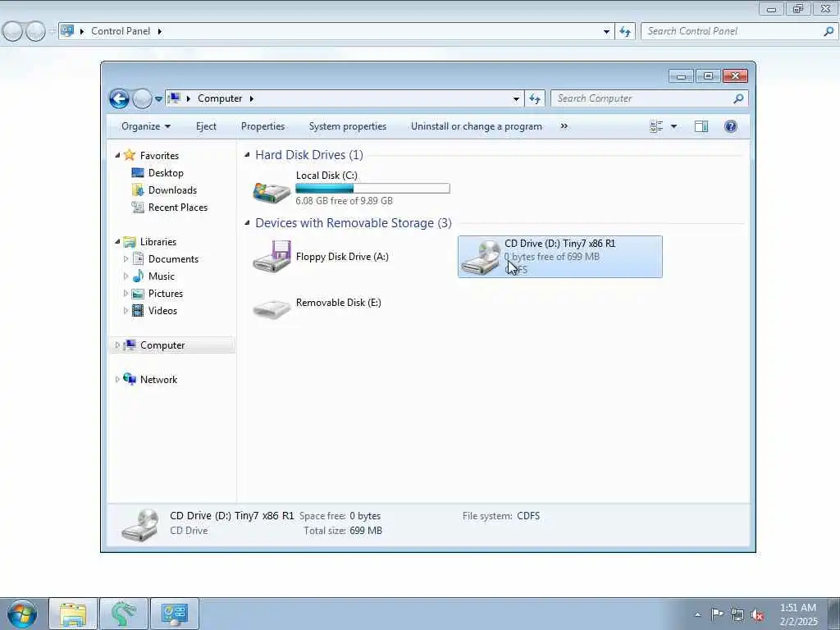The width and height of the screenshot is (840, 630).
Task: Click the Control Panel taskbar button
Action: pyautogui.click(x=174, y=614)
